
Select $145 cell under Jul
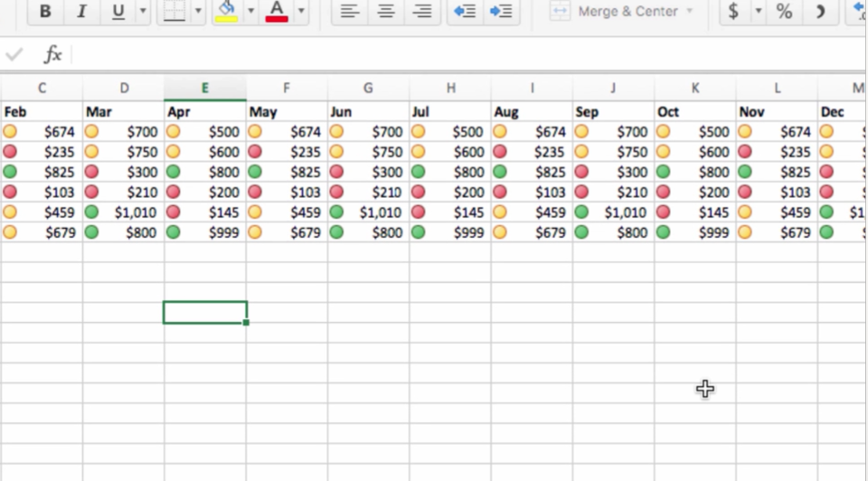coord(450,212)
